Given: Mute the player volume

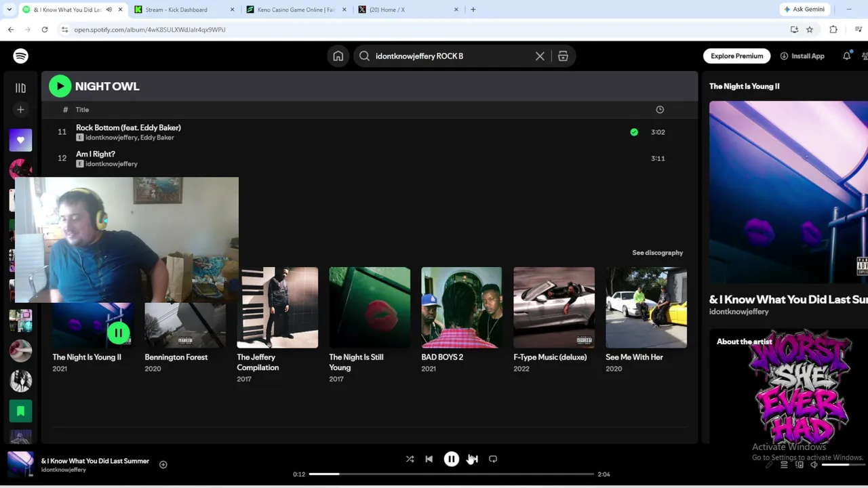Looking at the screenshot, I should click(x=814, y=465).
